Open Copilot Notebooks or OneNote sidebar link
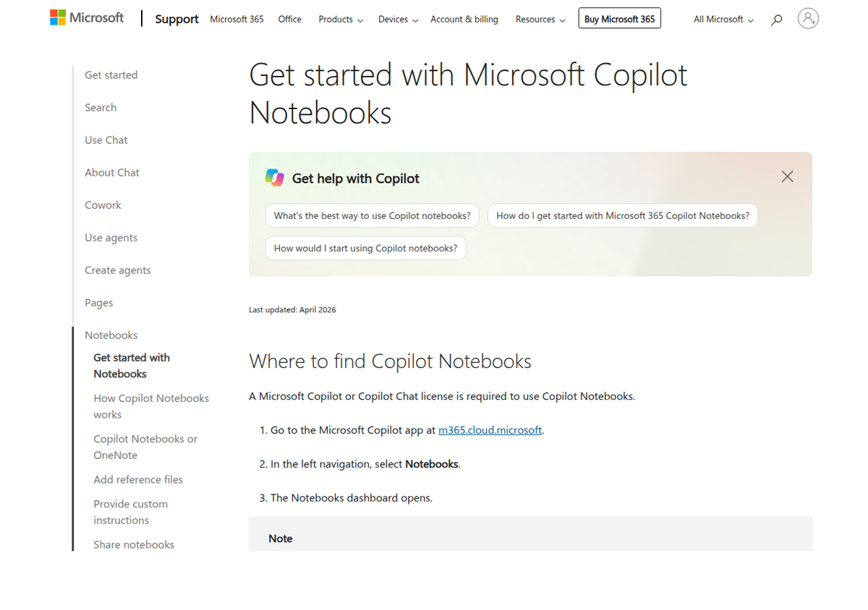Image resolution: width=868 pixels, height=610 pixels. coord(145,447)
